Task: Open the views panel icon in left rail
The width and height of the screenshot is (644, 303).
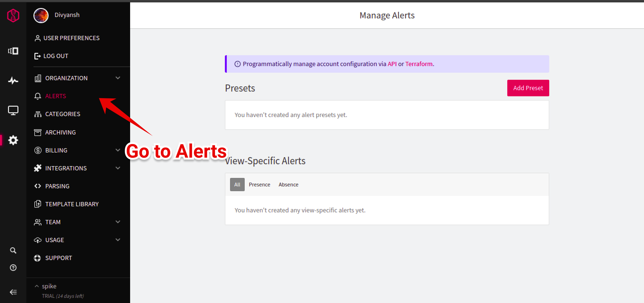Action: tap(13, 51)
